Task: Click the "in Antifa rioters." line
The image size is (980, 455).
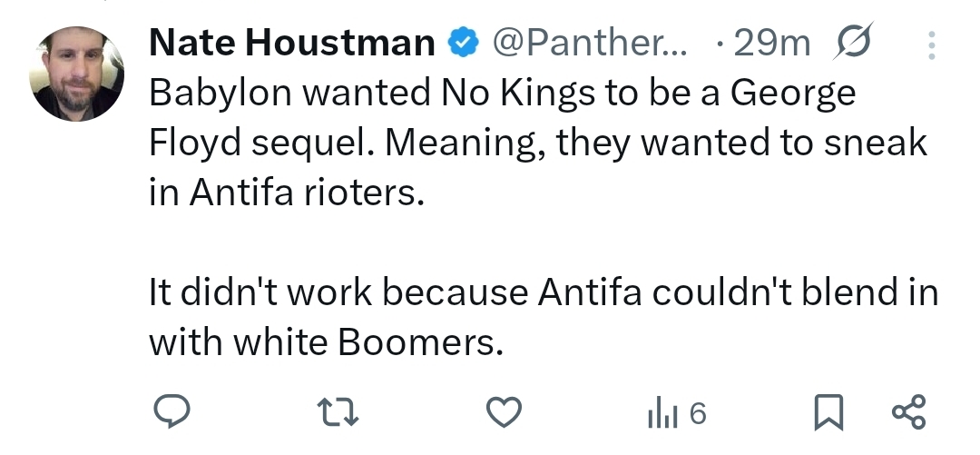Action: click(286, 194)
